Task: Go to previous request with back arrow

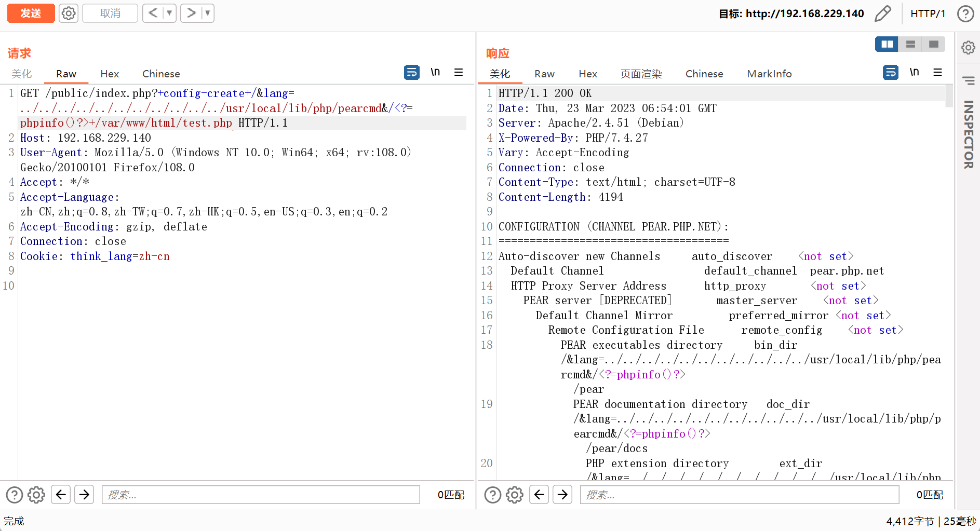Action: click(153, 13)
